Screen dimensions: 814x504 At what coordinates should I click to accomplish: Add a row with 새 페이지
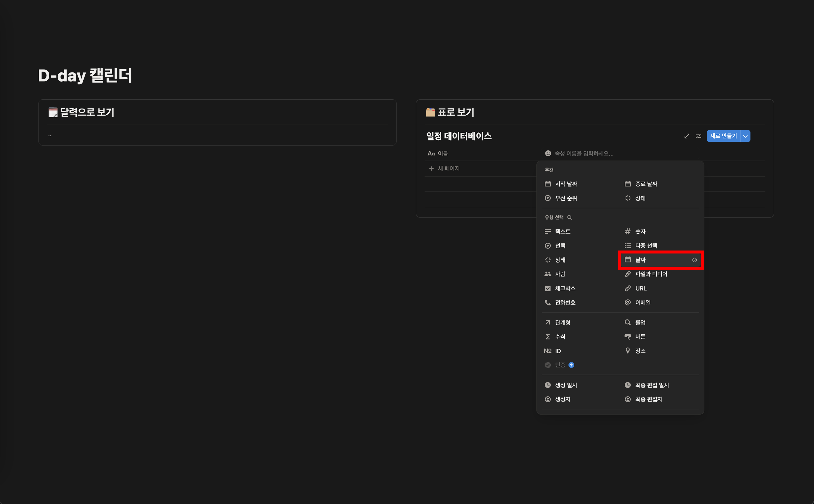click(x=448, y=168)
